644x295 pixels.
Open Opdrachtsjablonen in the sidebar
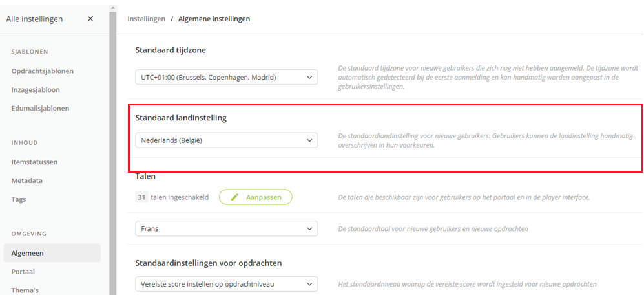(x=43, y=71)
